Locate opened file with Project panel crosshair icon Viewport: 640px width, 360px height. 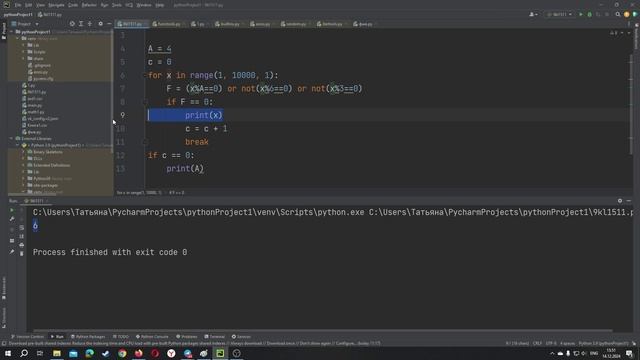72,24
